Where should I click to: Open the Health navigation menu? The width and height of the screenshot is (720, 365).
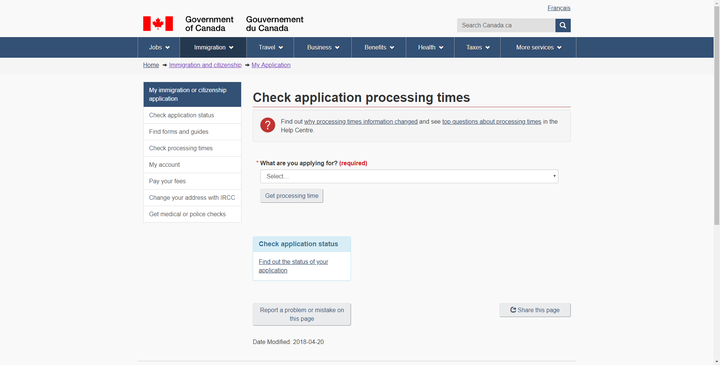click(x=430, y=47)
